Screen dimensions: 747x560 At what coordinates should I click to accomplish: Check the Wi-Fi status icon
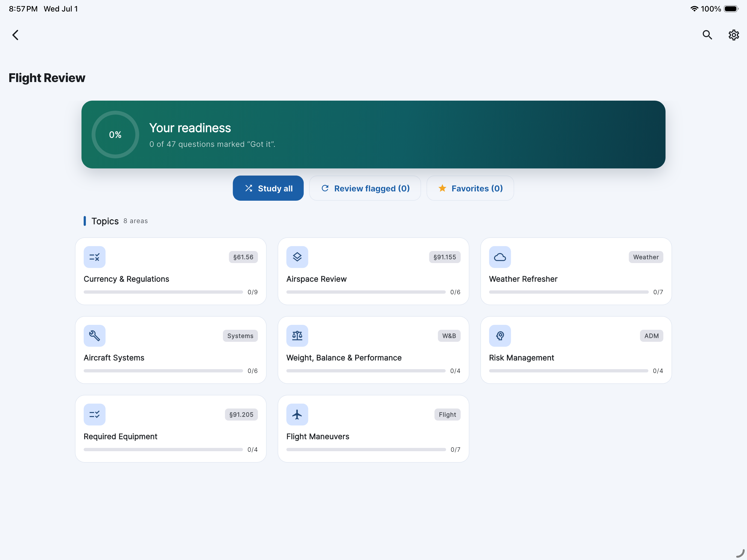click(694, 9)
